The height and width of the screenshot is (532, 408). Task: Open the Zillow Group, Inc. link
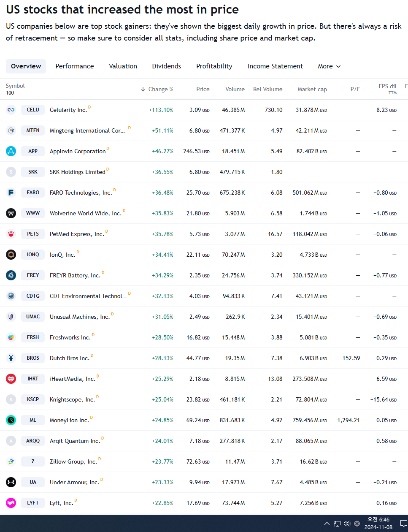pos(73,461)
